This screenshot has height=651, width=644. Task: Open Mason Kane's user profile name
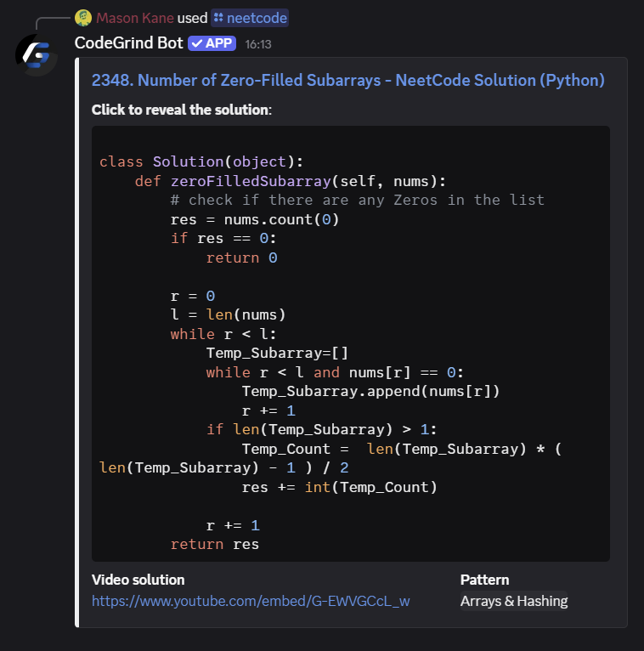coord(134,18)
